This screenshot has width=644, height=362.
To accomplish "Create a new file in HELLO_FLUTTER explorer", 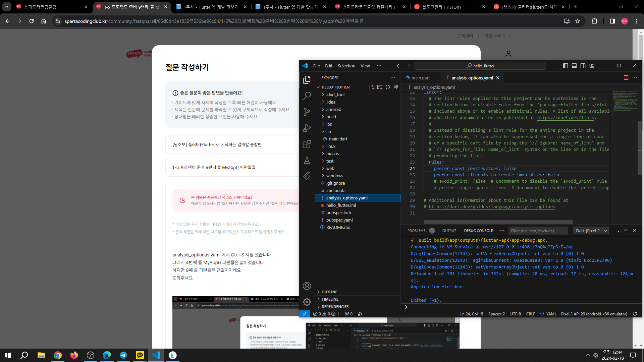I will 371,87.
